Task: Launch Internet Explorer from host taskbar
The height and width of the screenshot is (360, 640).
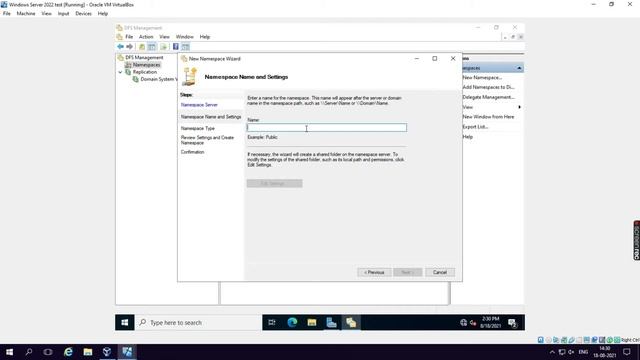Action: (x=68, y=352)
